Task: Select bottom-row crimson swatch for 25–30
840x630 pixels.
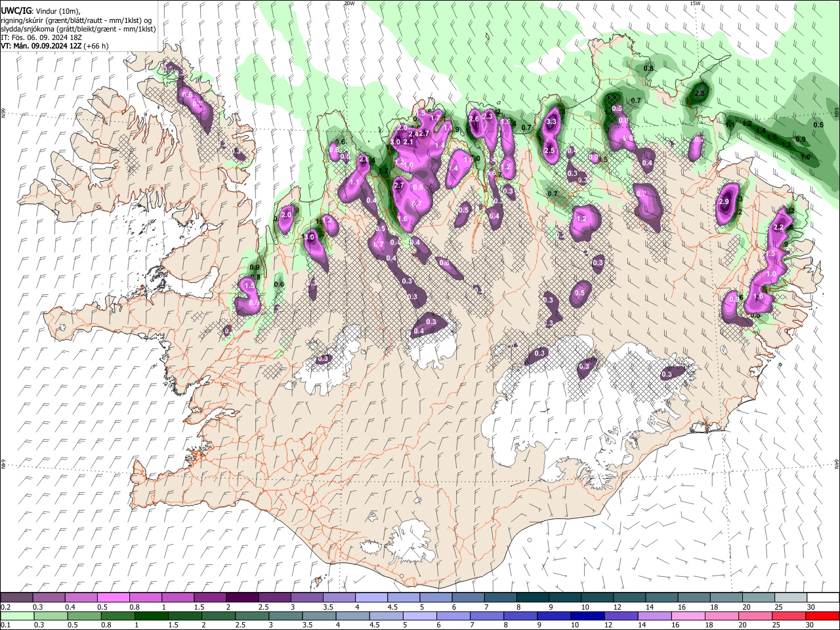Action: (x=787, y=616)
